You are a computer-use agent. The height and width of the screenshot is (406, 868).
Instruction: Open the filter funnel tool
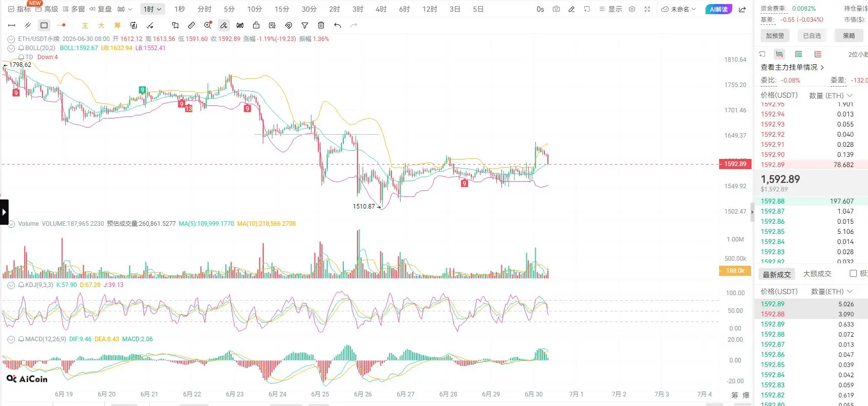pyautogui.click(x=305, y=25)
